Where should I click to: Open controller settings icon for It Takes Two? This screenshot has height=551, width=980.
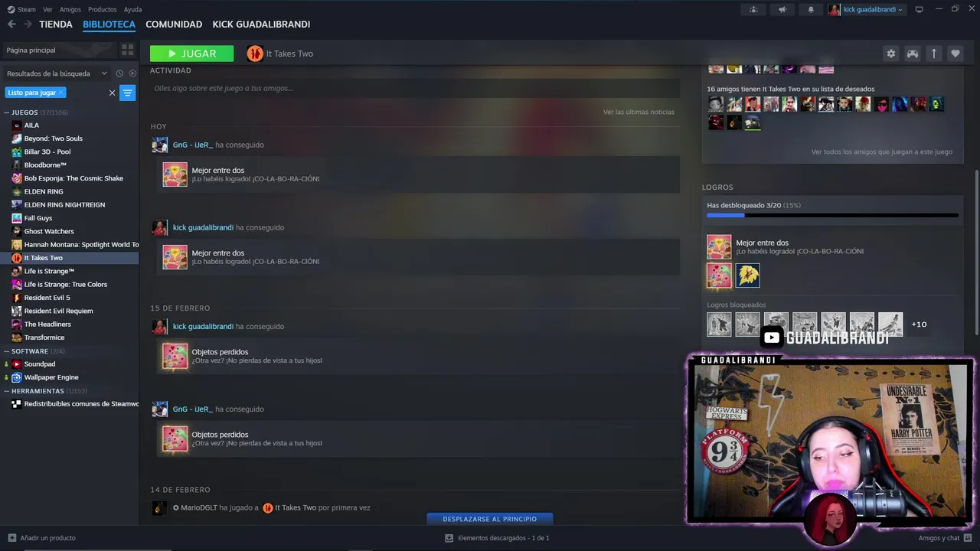click(912, 54)
